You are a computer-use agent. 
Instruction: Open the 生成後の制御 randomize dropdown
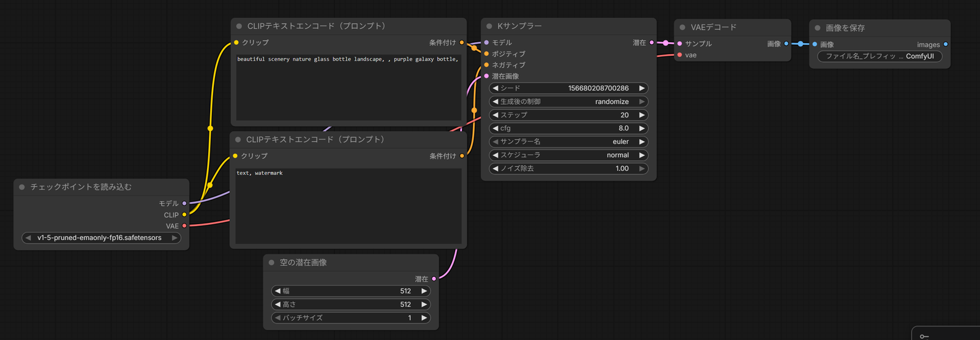point(568,102)
